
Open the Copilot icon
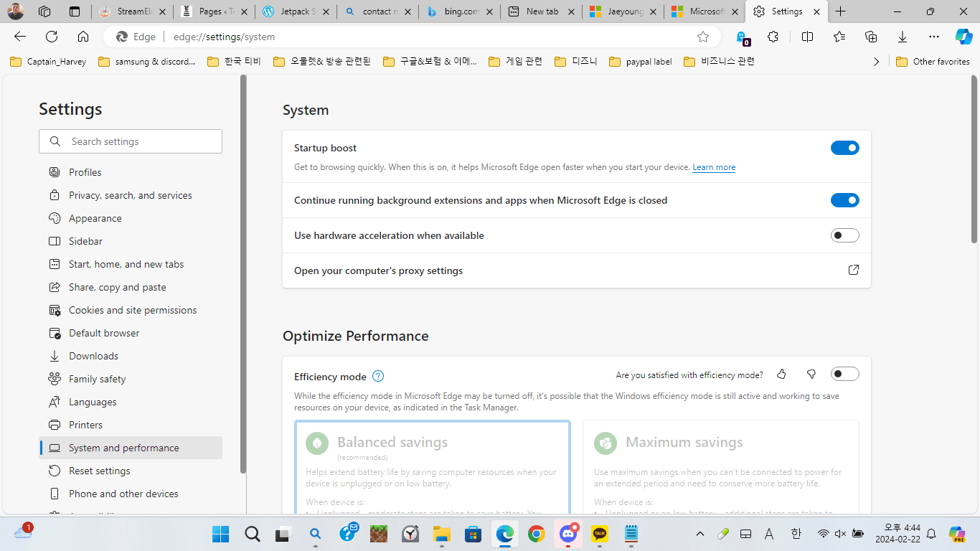click(x=963, y=37)
